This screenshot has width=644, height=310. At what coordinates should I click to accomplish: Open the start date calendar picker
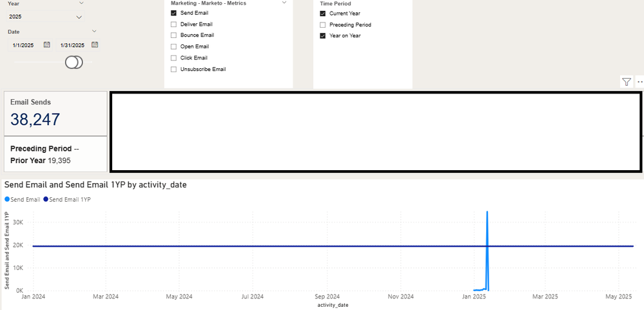47,44
